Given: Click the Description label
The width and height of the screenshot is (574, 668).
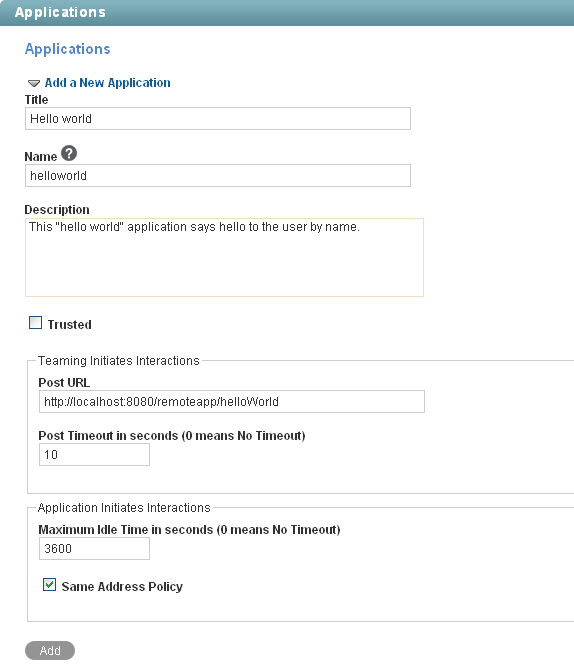Looking at the screenshot, I should pyautogui.click(x=57, y=210).
